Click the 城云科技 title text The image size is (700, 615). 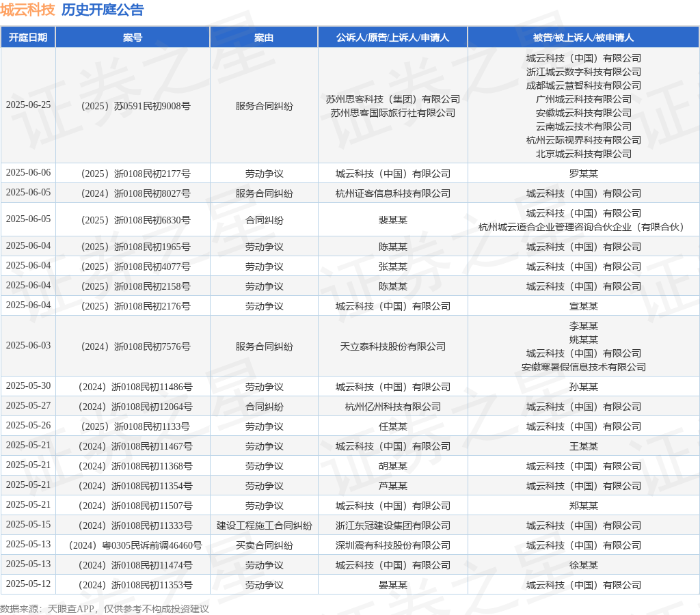point(27,10)
